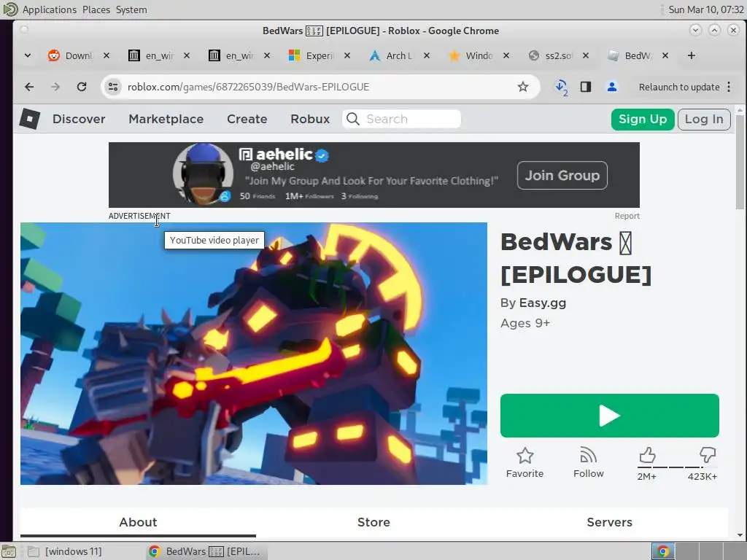This screenshot has height=560, width=747.
Task: Click Chrome icon in bottom panel tray
Action: click(662, 551)
